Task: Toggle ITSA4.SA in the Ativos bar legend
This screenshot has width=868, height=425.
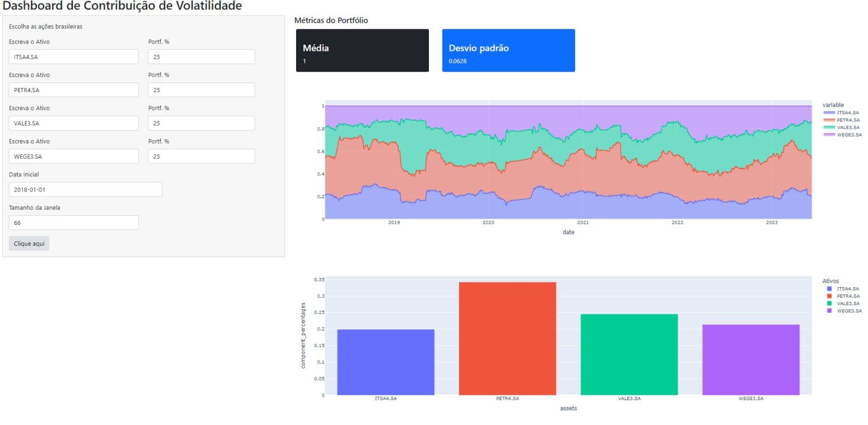Action: pos(843,289)
